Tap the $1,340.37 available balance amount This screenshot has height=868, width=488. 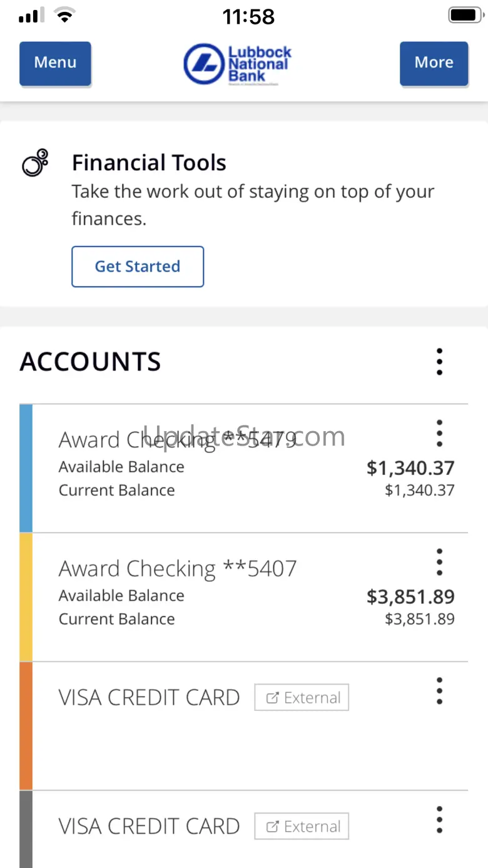click(410, 468)
